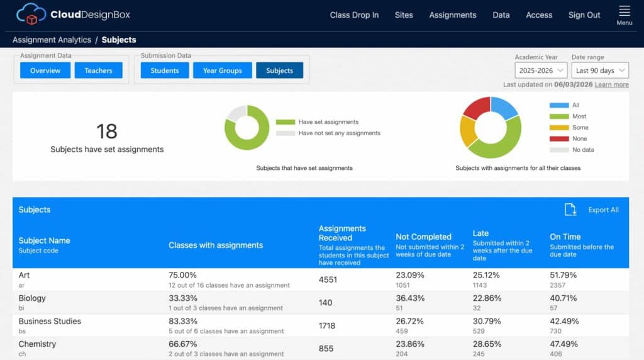Switch to the Year Groups tab
The image size is (644, 360).
click(222, 70)
